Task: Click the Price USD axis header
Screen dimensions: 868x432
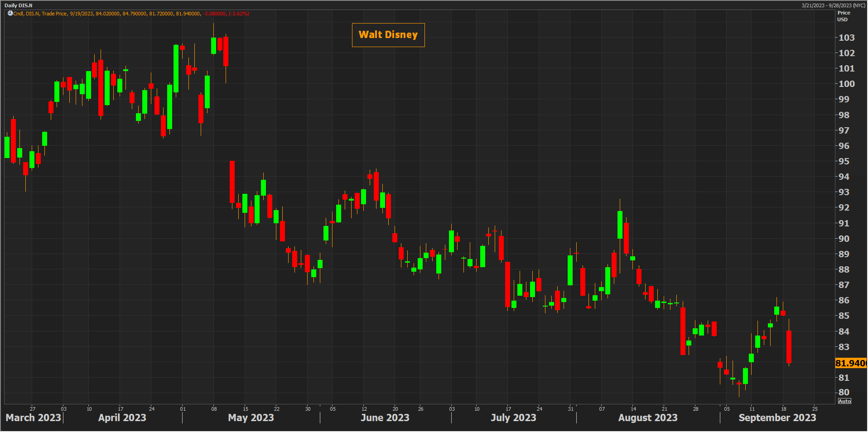Action: 844,16
